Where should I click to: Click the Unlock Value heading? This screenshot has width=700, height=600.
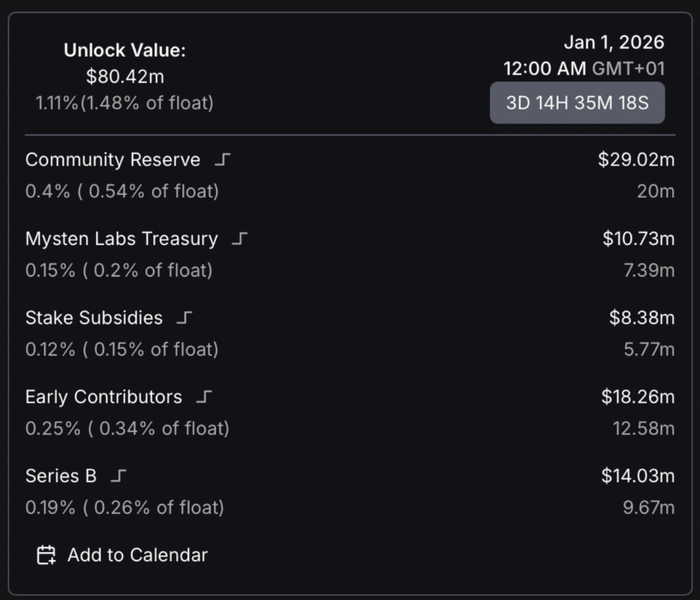pos(124,50)
